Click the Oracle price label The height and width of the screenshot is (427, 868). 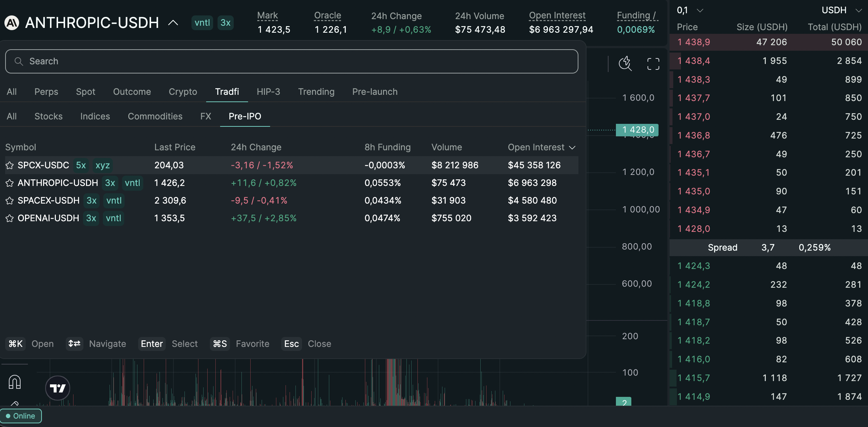328,15
